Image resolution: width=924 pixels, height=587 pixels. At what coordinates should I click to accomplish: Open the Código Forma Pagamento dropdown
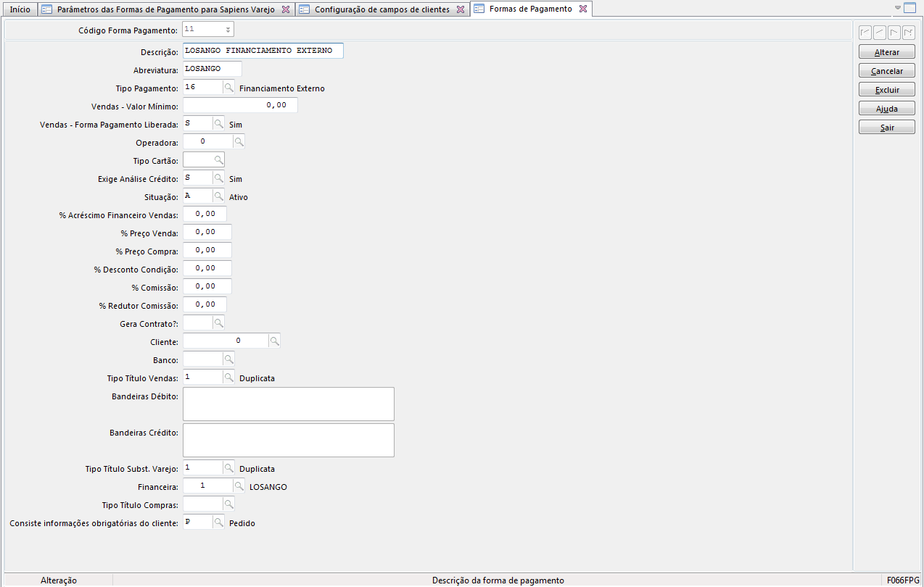tap(228, 30)
